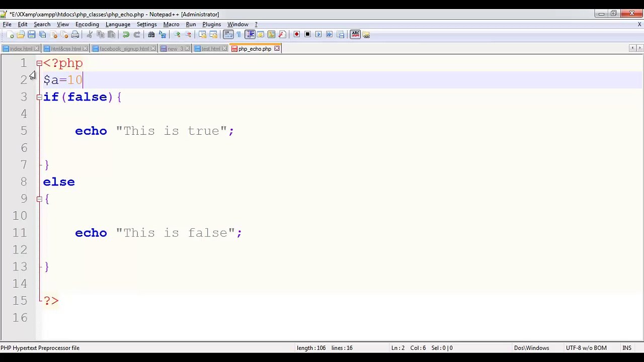Click the Save All icon
This screenshot has height=362, width=644.
point(43,35)
